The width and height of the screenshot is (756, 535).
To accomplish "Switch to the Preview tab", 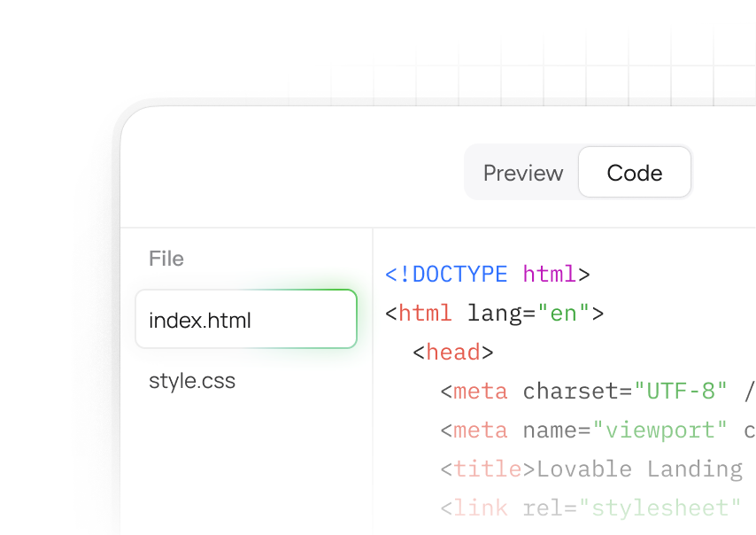I will 522,173.
